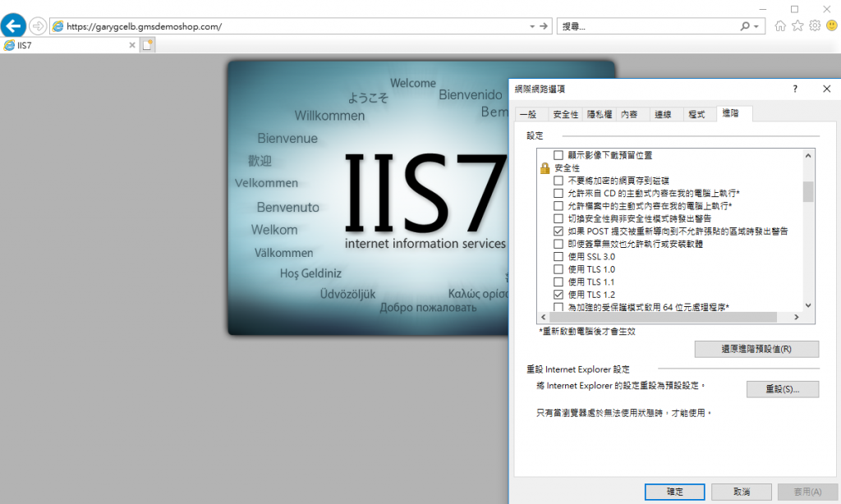Minimize the browser window

[x=763, y=9]
